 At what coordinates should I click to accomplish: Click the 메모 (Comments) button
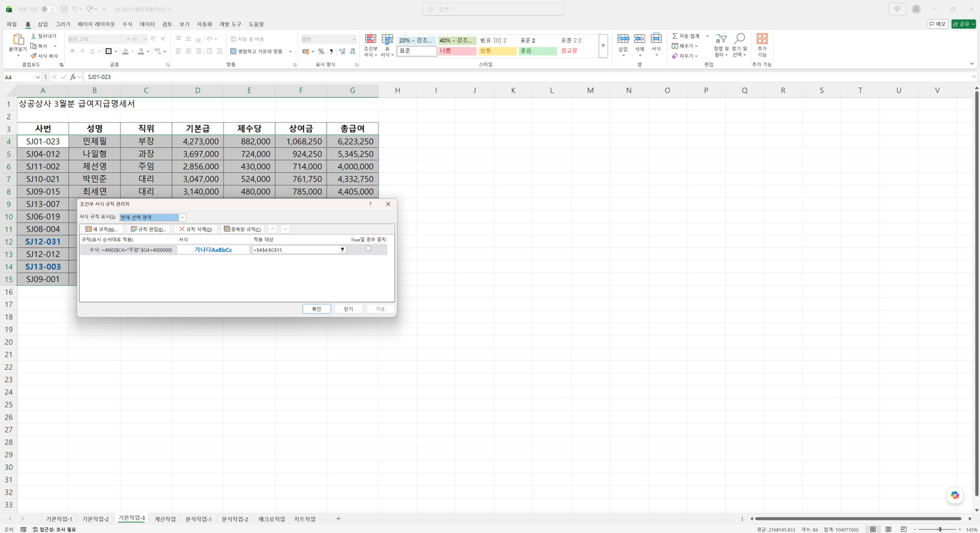pyautogui.click(x=938, y=24)
